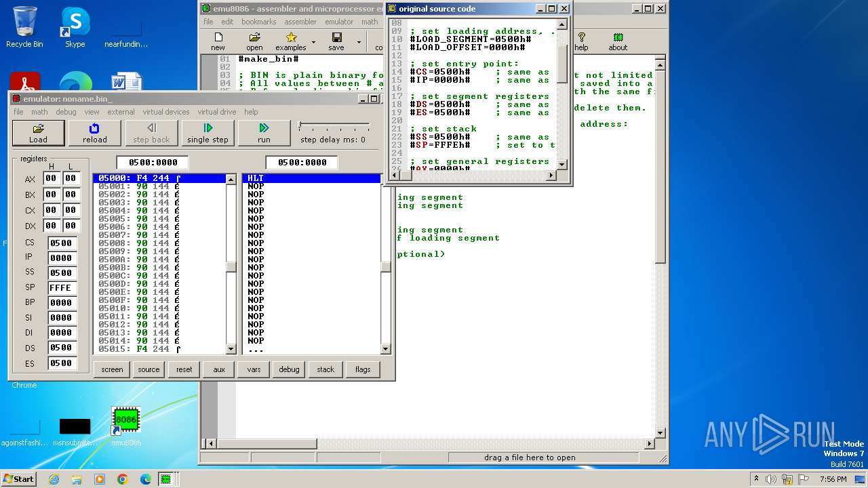
Task: Click the source button
Action: pos(149,369)
